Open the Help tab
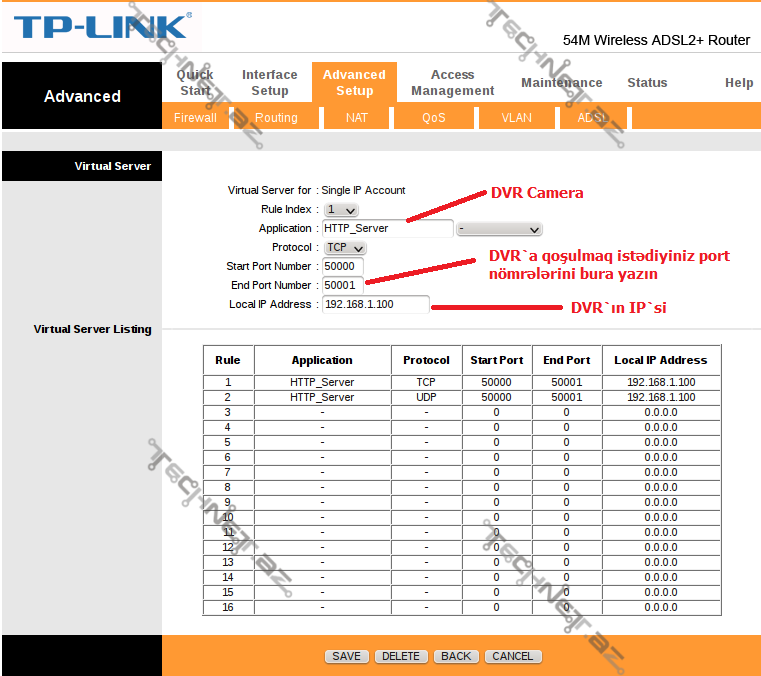Viewport: 761px width, 676px height. (739, 83)
